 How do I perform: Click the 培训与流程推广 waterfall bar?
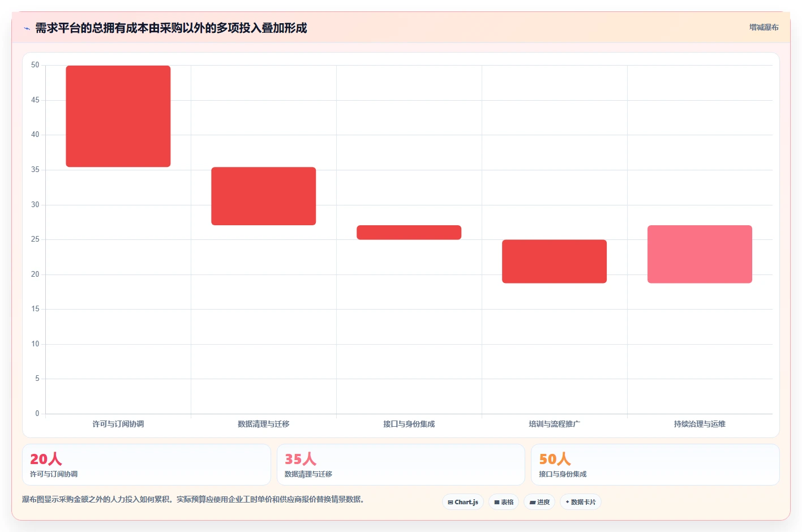point(555,261)
